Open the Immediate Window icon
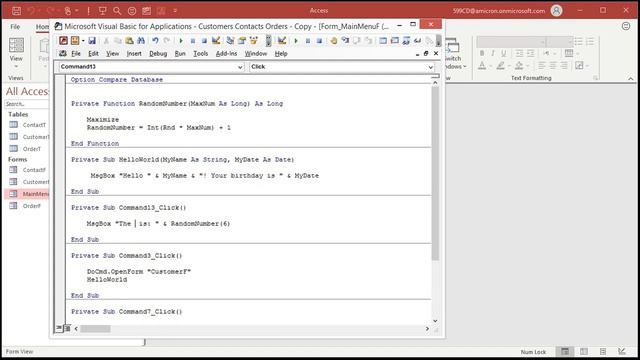This screenshot has height=360, width=640. click(395, 40)
